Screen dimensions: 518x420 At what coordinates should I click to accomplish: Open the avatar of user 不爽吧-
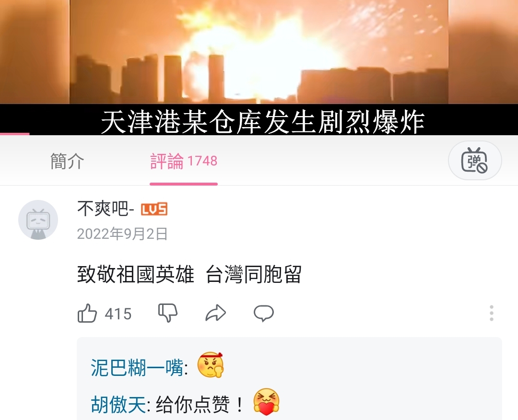[x=38, y=220]
